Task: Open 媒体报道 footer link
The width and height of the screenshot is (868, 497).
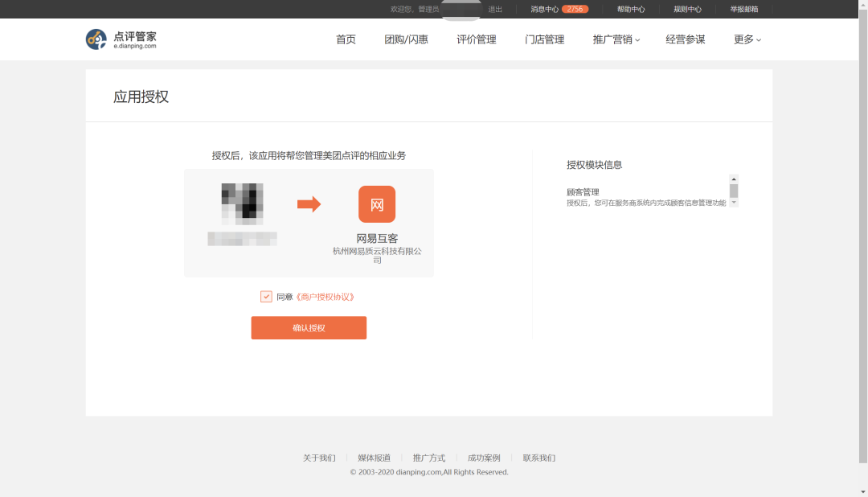Action: click(x=375, y=458)
